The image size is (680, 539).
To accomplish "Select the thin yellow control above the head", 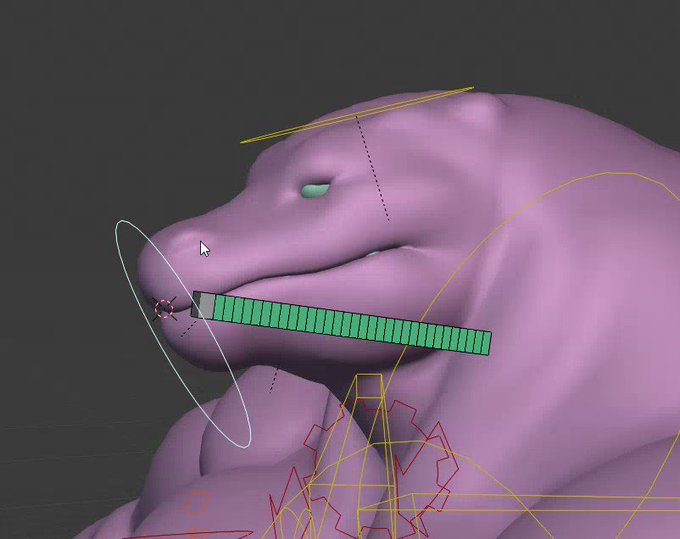I will [356, 115].
